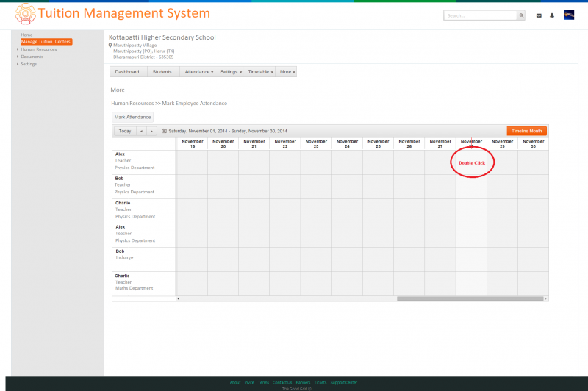The image size is (588, 391).
Task: Click the scrollbar left arrow
Action: point(178,299)
